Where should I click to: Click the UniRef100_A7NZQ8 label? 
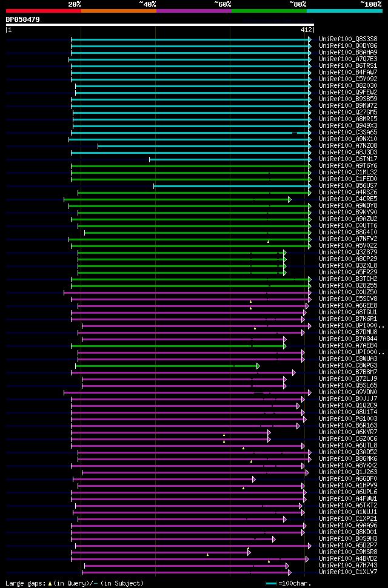[348, 146]
